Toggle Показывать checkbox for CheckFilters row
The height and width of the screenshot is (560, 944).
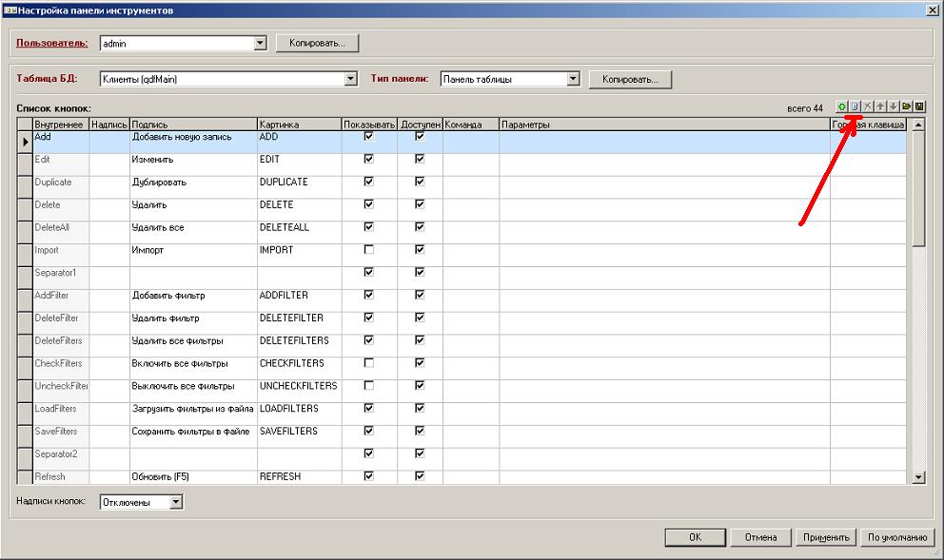[x=369, y=363]
